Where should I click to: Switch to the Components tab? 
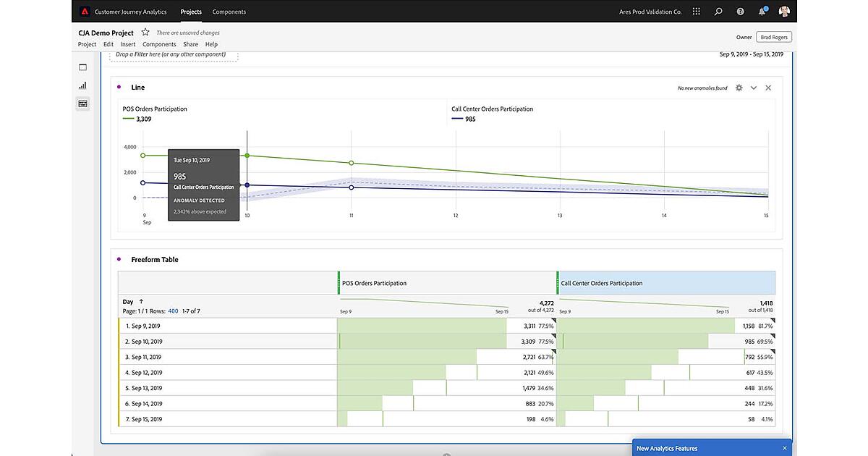[229, 12]
